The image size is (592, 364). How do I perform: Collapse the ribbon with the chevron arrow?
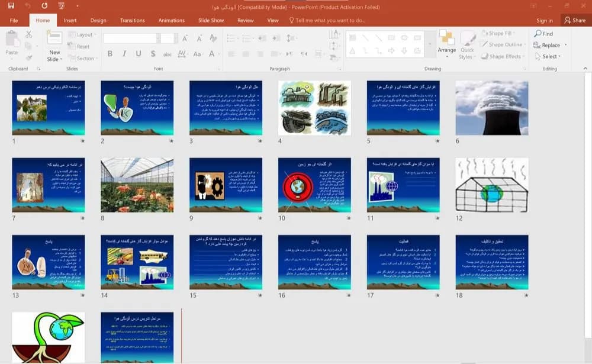pos(585,68)
